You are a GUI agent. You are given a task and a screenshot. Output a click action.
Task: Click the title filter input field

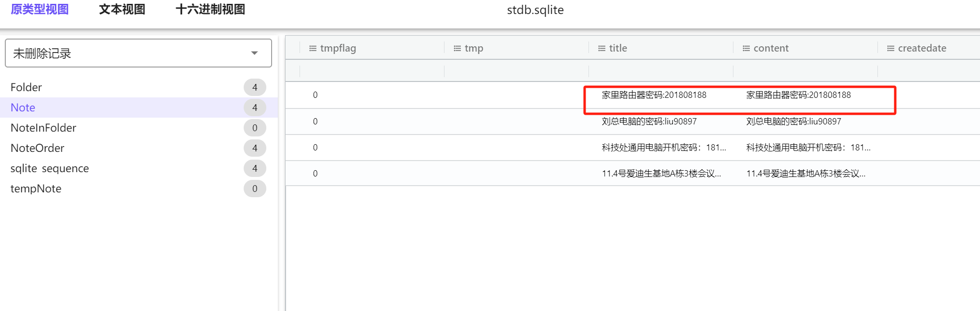click(661, 71)
